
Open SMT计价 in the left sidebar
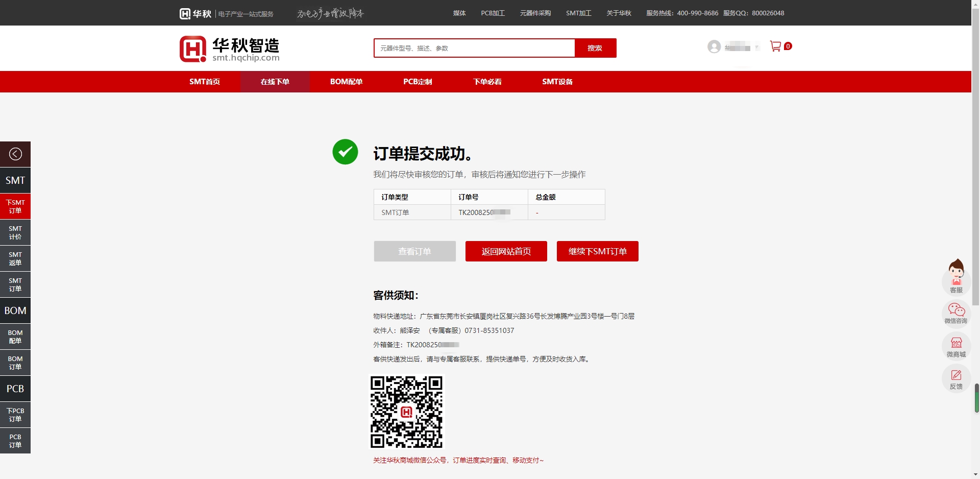(15, 233)
